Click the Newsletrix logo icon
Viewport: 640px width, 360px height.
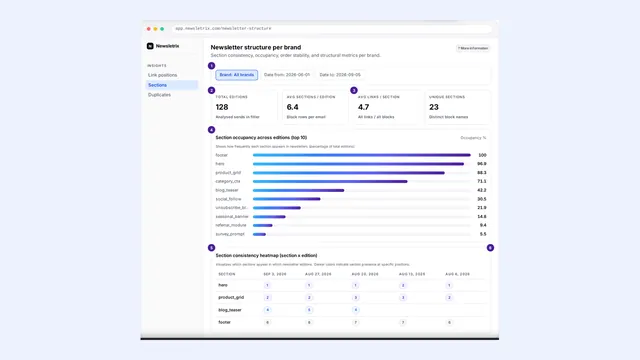(x=150, y=46)
